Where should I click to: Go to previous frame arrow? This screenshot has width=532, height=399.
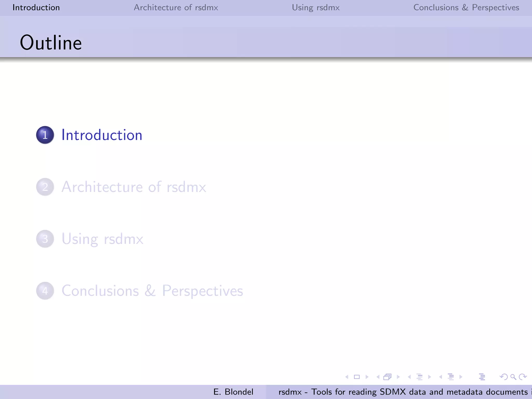coord(378,377)
